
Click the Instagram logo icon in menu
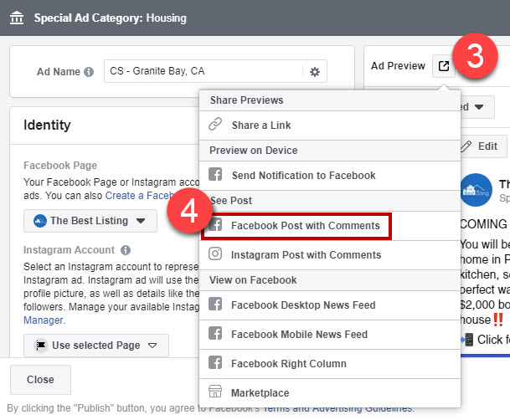[x=215, y=255]
